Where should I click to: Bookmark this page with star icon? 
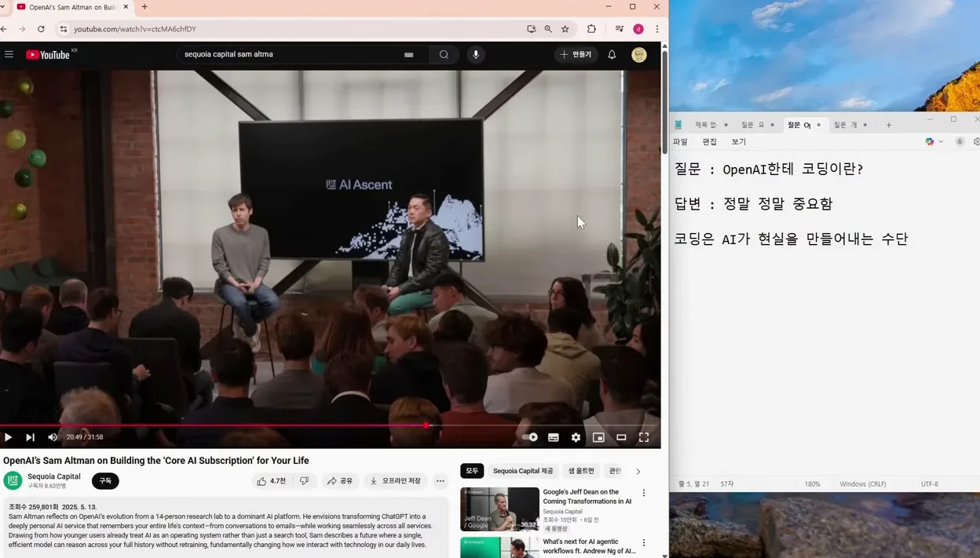[565, 29]
